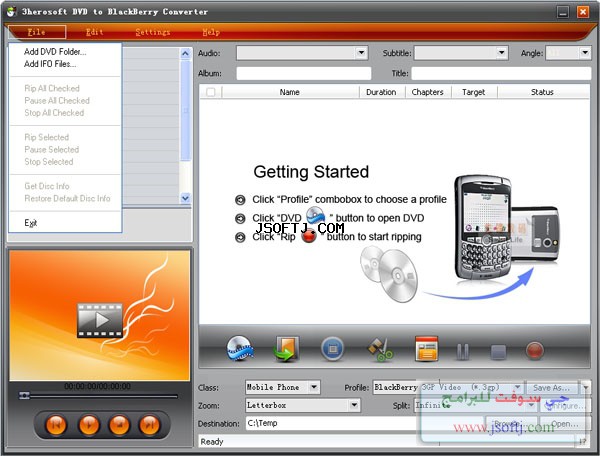Click the Chapters column header

click(x=428, y=92)
